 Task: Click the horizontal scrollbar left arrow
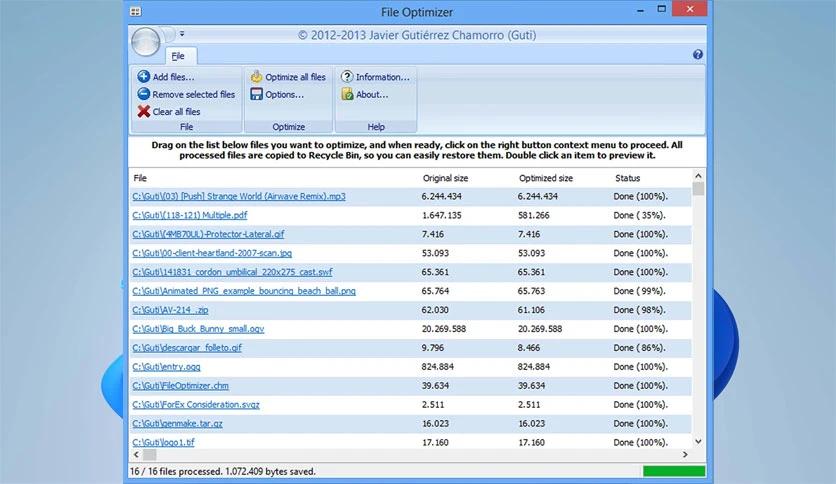pyautogui.click(x=136, y=455)
